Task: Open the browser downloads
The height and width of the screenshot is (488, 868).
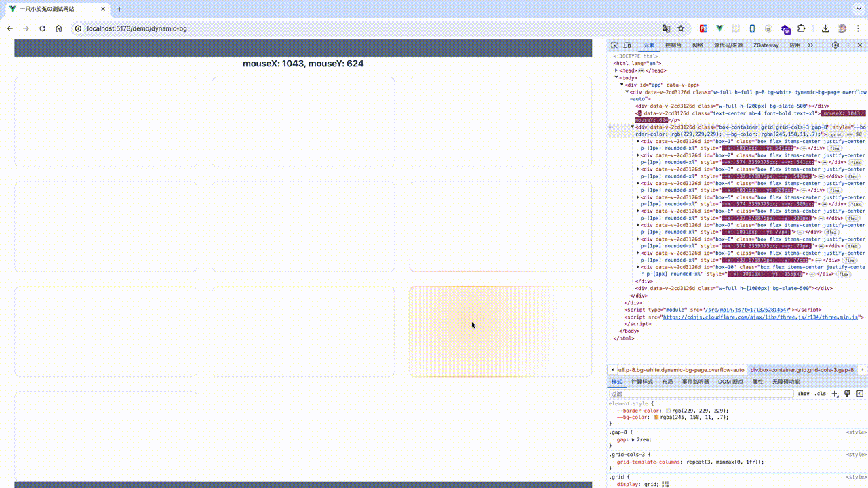Action: coord(825,28)
